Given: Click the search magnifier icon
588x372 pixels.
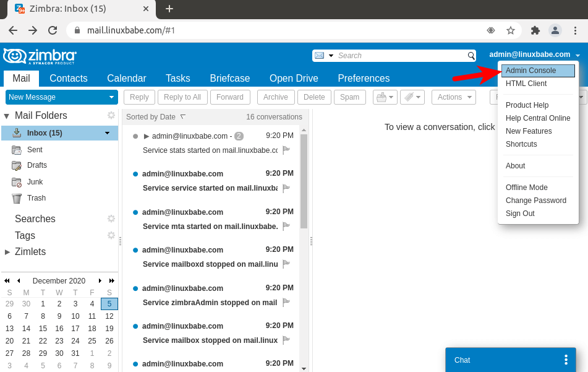Looking at the screenshot, I should (471, 56).
